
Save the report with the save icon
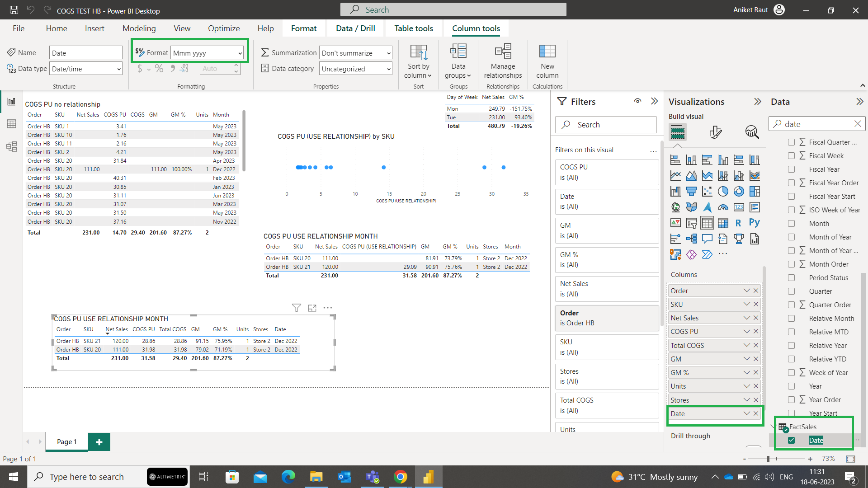14,10
